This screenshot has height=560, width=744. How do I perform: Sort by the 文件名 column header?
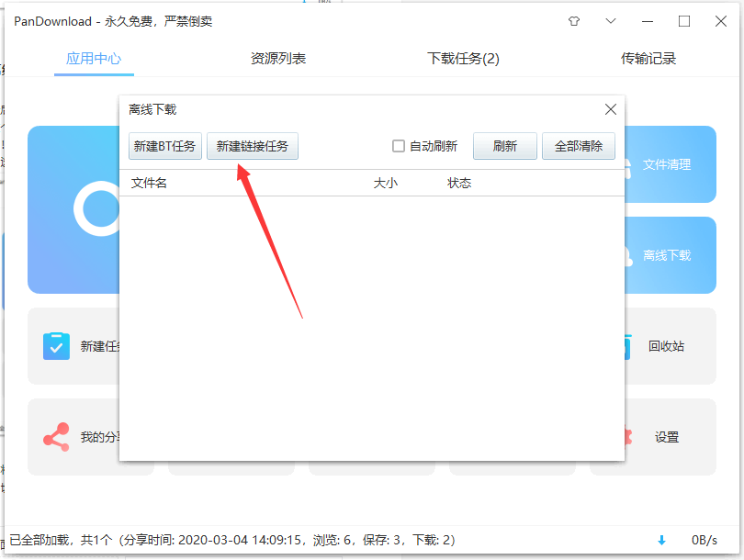point(149,183)
